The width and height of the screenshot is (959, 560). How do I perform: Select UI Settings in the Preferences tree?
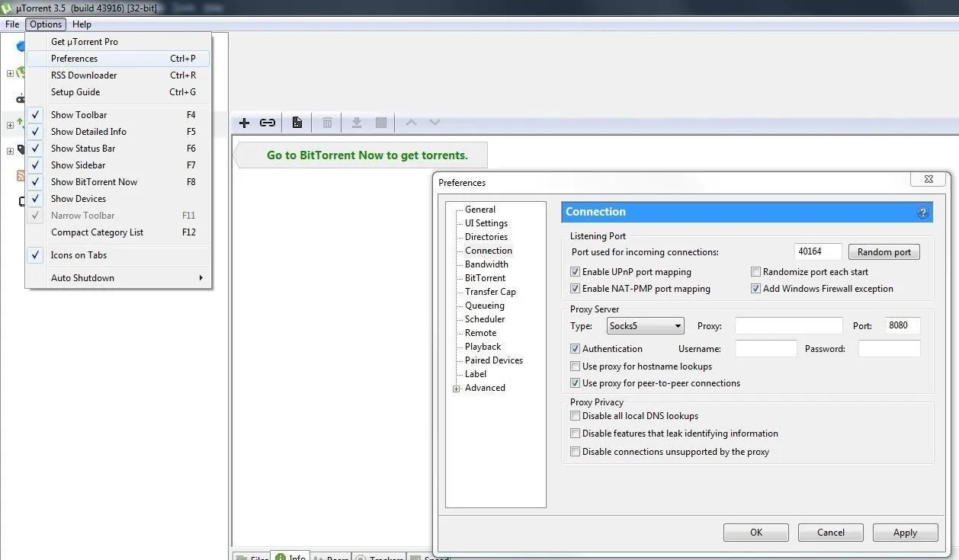click(486, 223)
